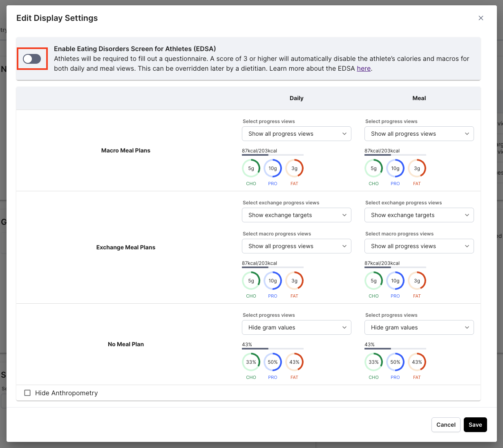Open the EDSA learn more 'here' link
The image size is (503, 448).
click(364, 68)
